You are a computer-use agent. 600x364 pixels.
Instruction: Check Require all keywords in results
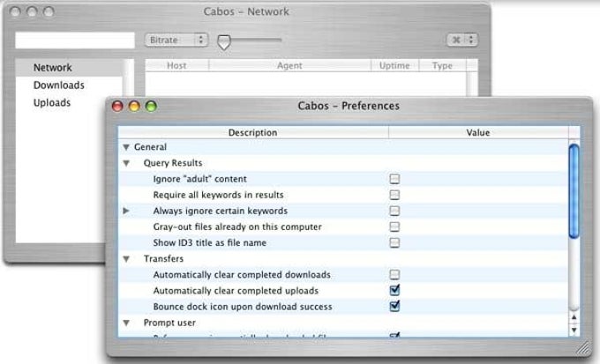click(394, 195)
